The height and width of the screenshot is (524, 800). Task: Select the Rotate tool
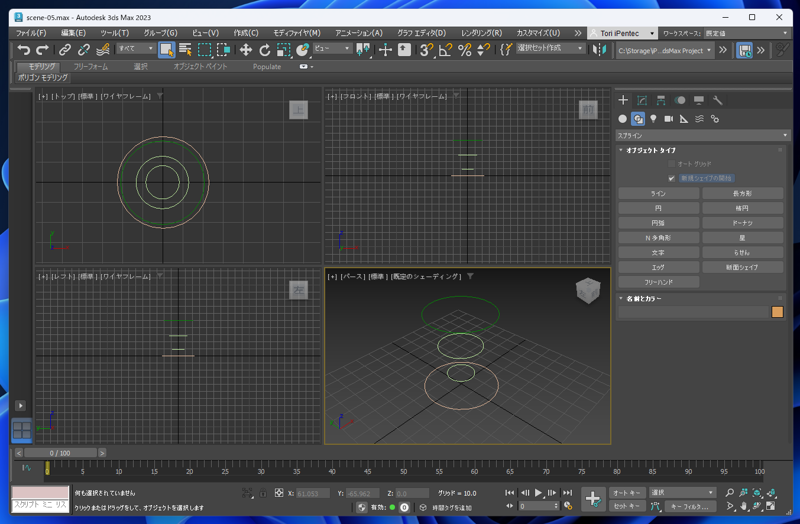[x=264, y=49]
